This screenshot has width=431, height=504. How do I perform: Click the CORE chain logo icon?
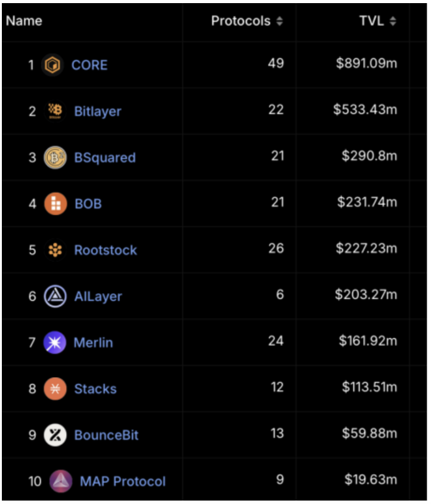(52, 65)
